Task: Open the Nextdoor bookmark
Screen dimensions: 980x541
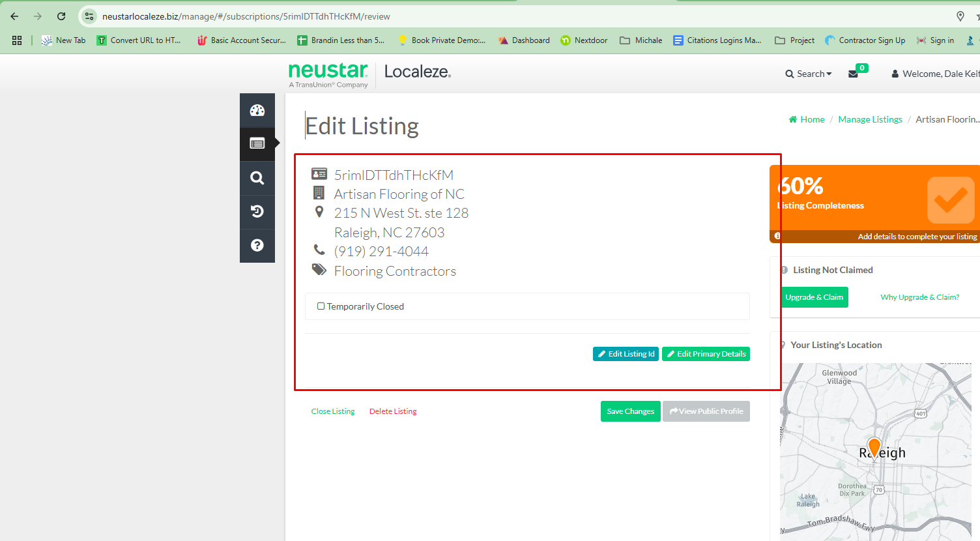Action: point(584,40)
